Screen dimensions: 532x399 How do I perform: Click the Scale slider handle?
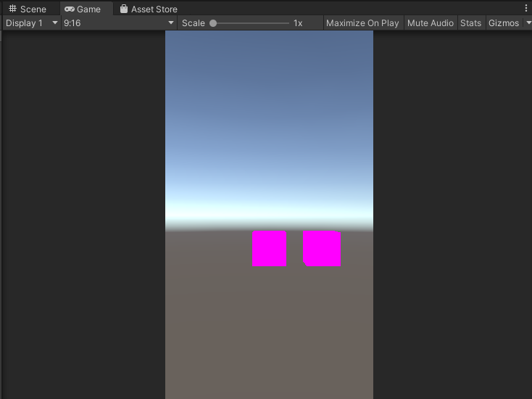213,23
